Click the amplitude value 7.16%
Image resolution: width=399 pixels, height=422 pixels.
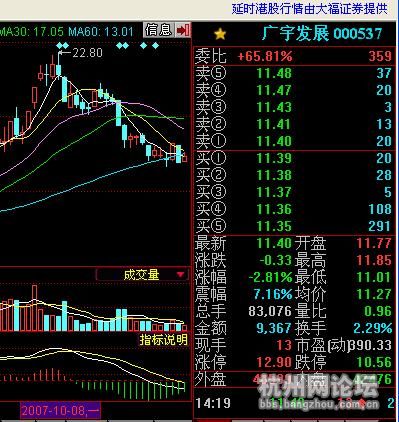coord(273,294)
